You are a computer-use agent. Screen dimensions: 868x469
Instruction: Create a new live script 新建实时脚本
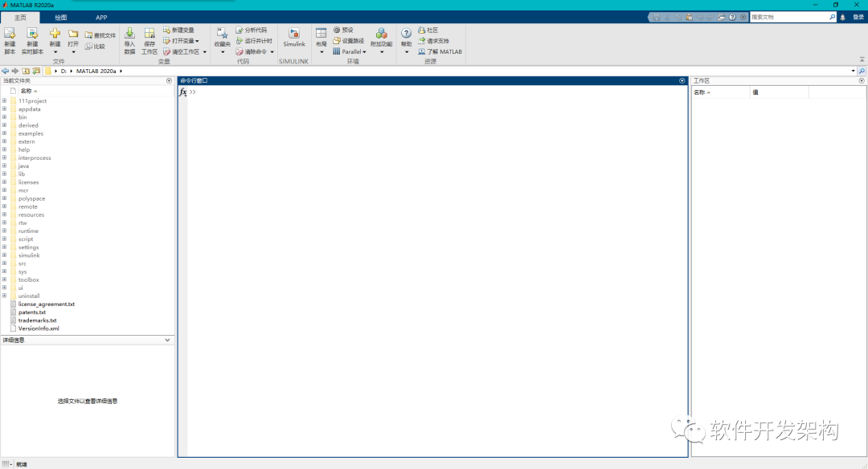click(x=32, y=41)
